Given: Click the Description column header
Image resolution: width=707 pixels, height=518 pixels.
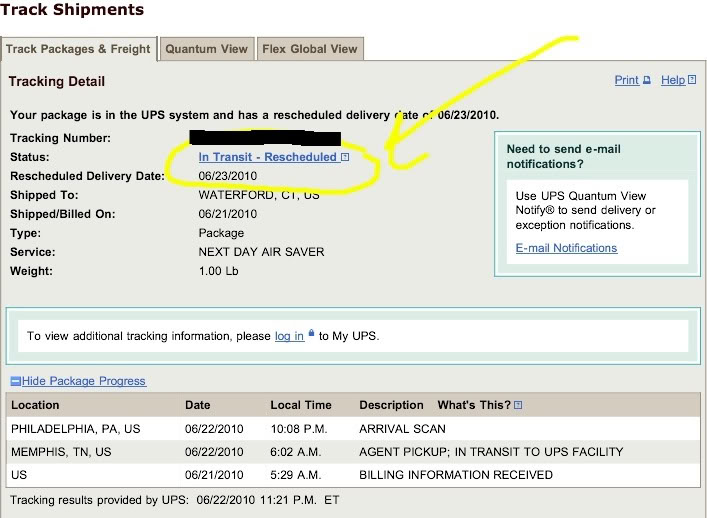Looking at the screenshot, I should click(391, 405).
